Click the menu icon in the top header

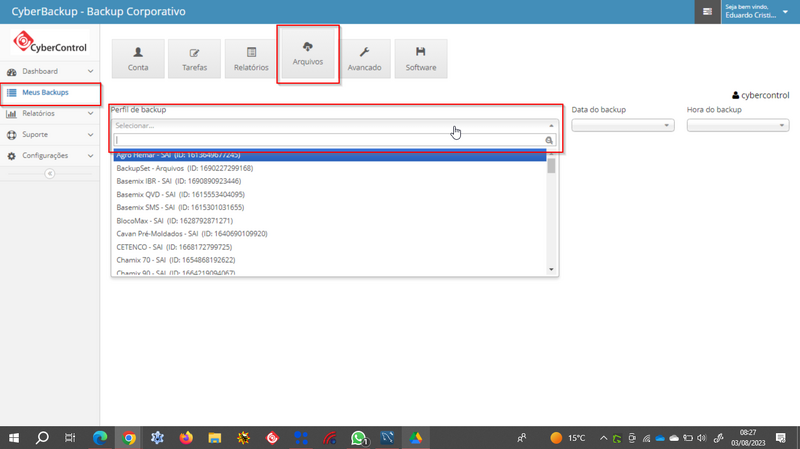pyautogui.click(x=708, y=12)
